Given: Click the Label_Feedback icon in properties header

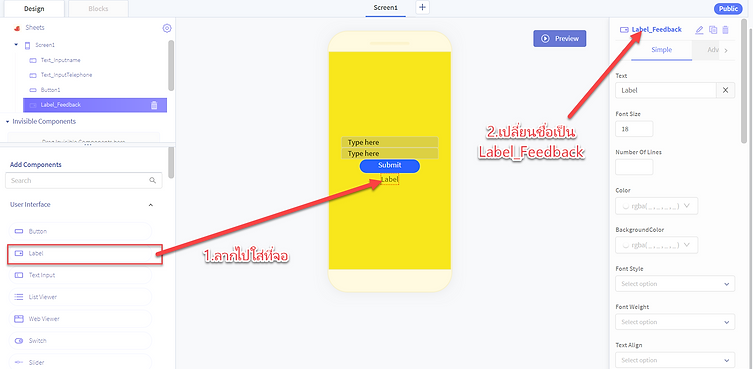Looking at the screenshot, I should click(624, 30).
